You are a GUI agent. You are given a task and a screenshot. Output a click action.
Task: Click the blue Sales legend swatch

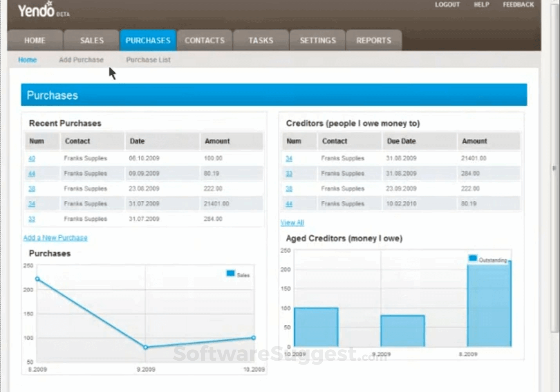click(230, 273)
